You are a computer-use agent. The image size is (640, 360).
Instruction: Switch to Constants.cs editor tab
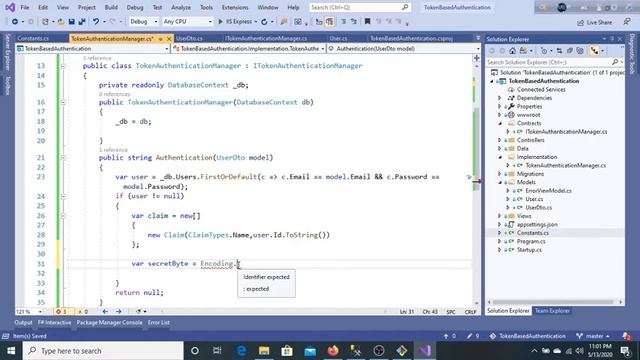coord(33,39)
